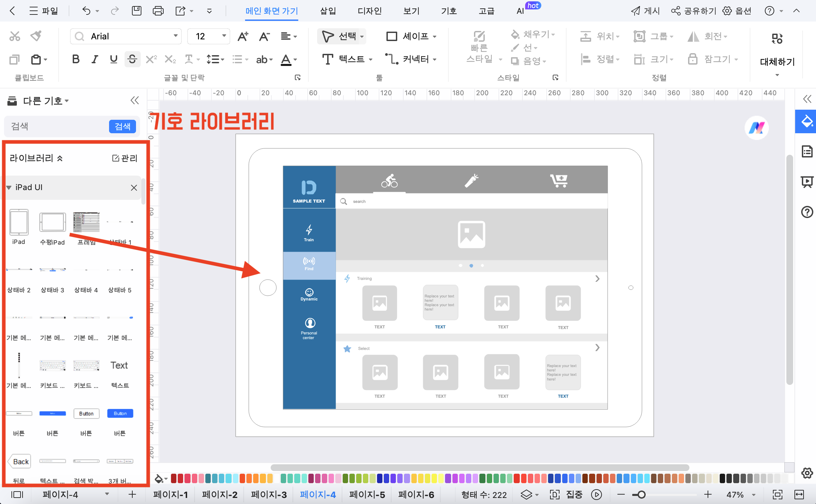
Task: Open the Design ribbon tab
Action: coord(370,11)
